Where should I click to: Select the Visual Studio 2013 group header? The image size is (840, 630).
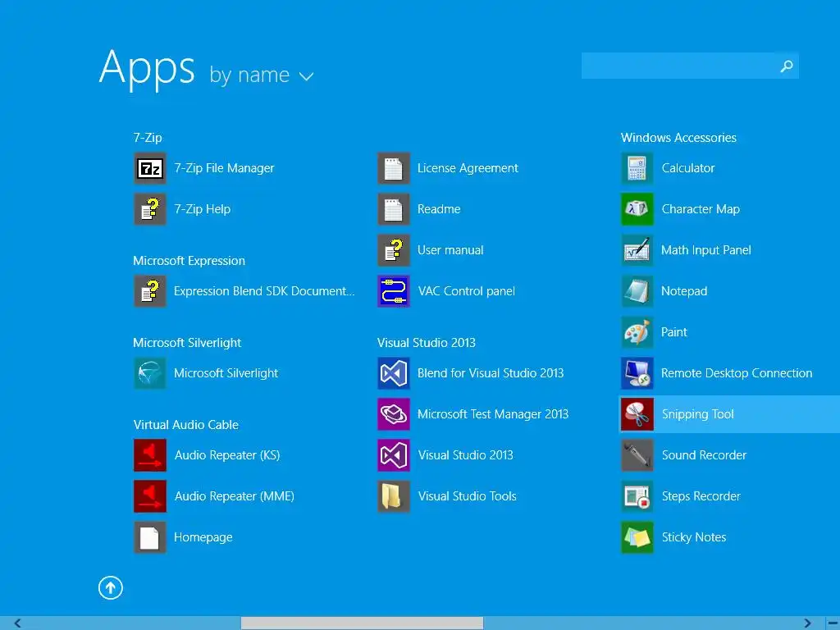pos(427,343)
